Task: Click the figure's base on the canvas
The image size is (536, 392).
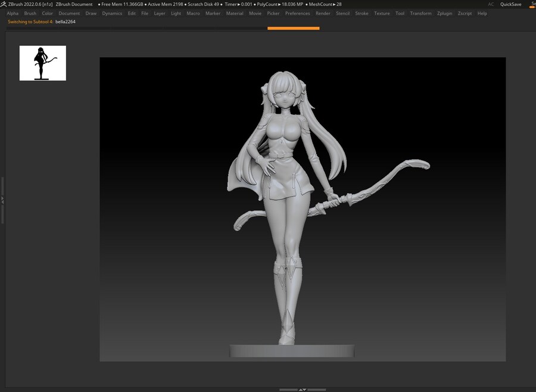Action: 292,351
